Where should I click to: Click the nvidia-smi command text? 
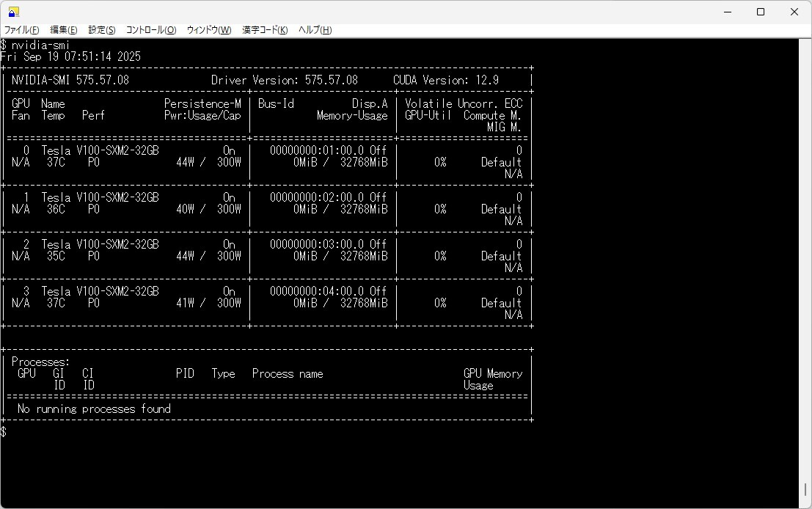40,45
